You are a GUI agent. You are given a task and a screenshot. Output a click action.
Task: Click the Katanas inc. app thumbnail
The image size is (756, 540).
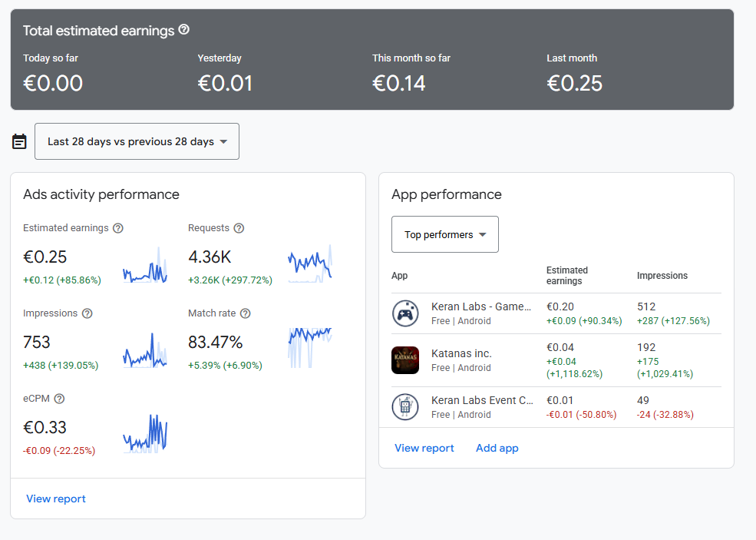click(405, 360)
